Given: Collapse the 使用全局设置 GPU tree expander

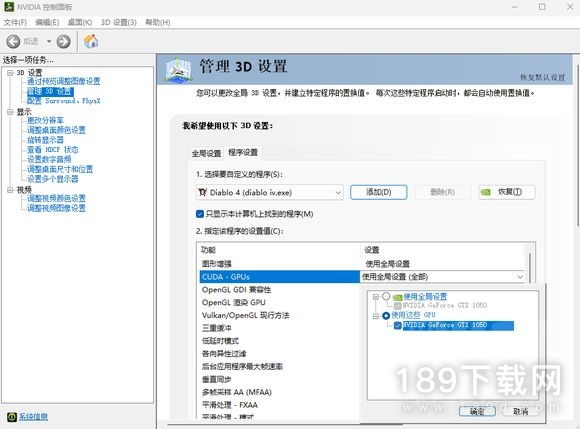Looking at the screenshot, I should click(x=376, y=297).
